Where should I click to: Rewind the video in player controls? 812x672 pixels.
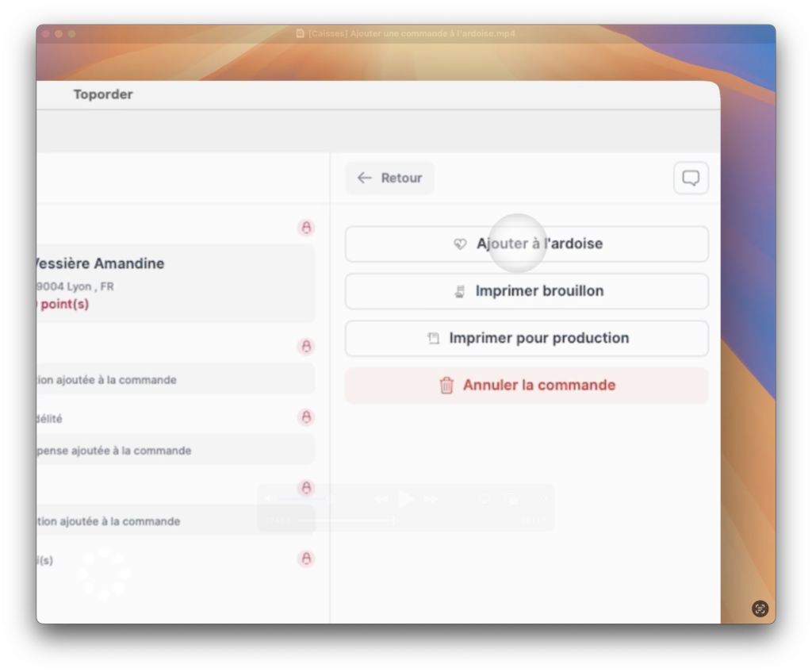click(x=381, y=499)
